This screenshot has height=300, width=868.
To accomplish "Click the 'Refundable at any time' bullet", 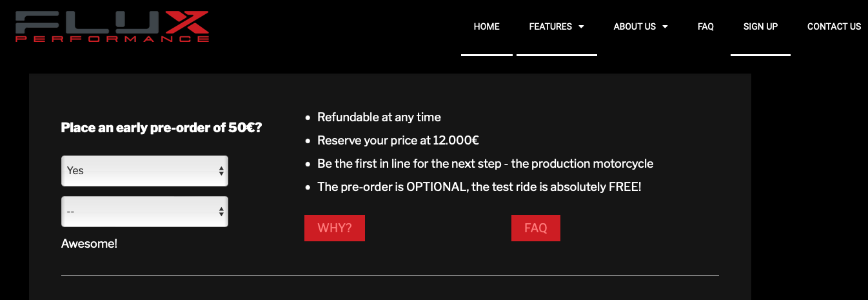I will (x=379, y=117).
